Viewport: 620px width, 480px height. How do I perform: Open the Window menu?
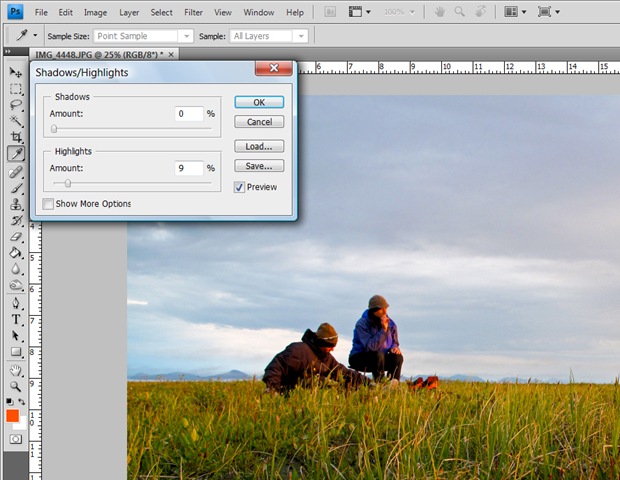(259, 13)
